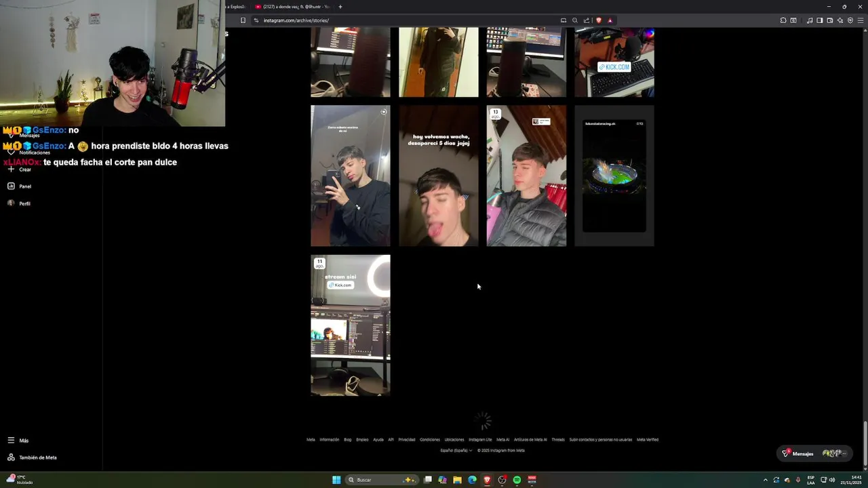Open the Privacidad footer link

click(407, 440)
